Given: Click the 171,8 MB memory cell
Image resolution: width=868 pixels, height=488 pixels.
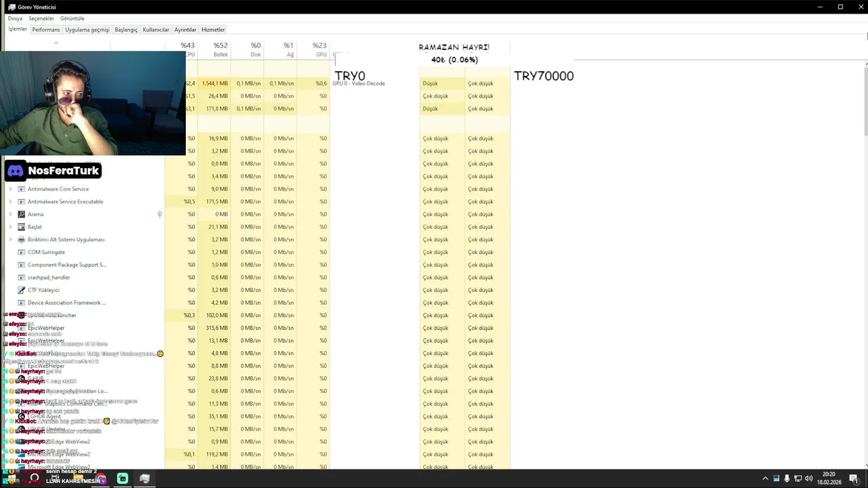Looking at the screenshot, I should [214, 109].
